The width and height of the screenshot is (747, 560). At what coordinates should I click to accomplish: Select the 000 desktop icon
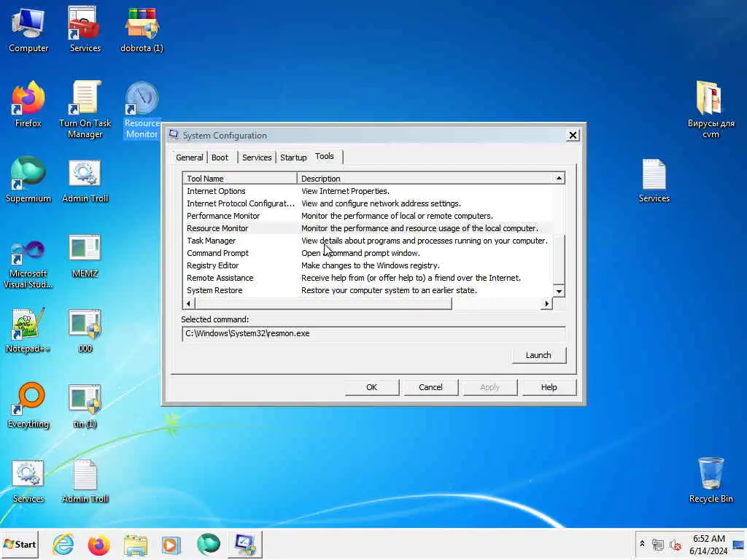[85, 330]
